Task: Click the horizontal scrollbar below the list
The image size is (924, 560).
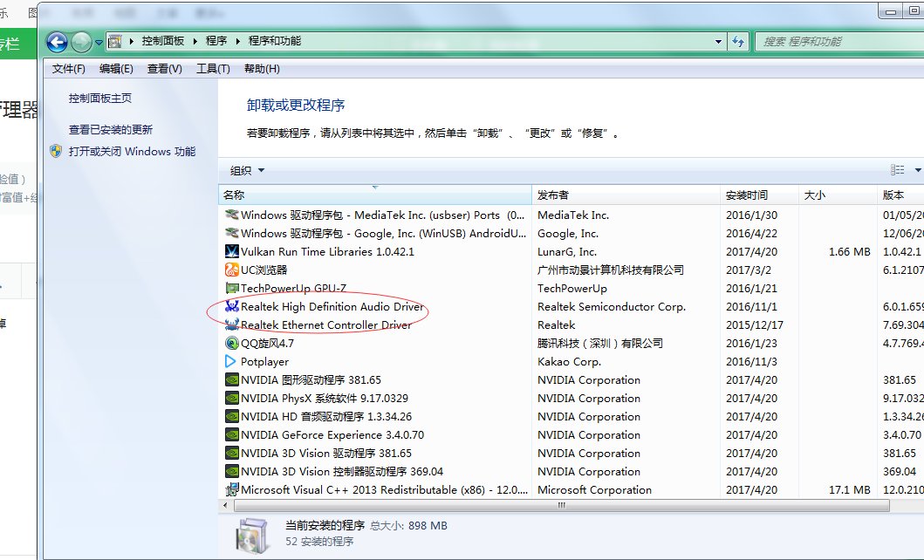Action: [x=567, y=504]
